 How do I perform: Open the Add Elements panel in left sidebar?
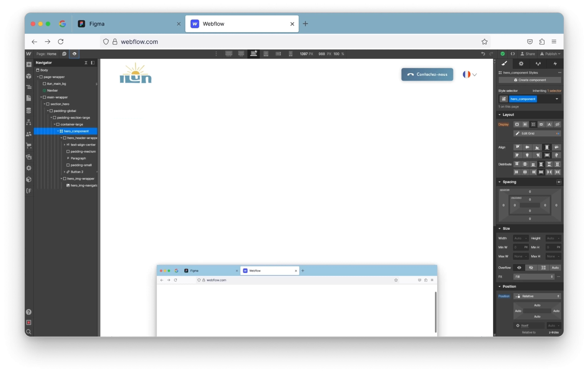[x=29, y=64]
